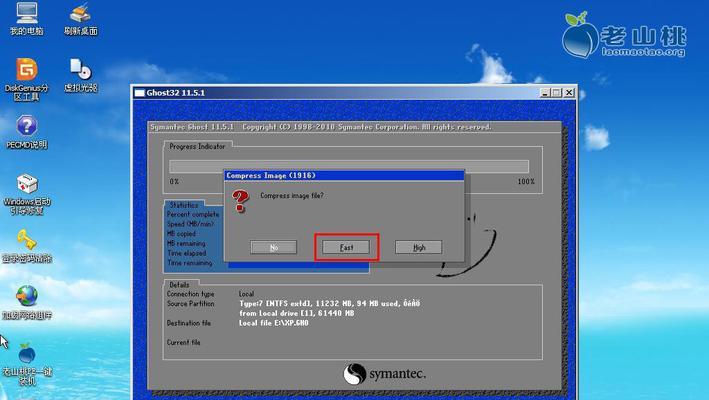Launch Windows启动引导修复 boot repair icon
Screen dimensions: 709x400
click(27, 194)
